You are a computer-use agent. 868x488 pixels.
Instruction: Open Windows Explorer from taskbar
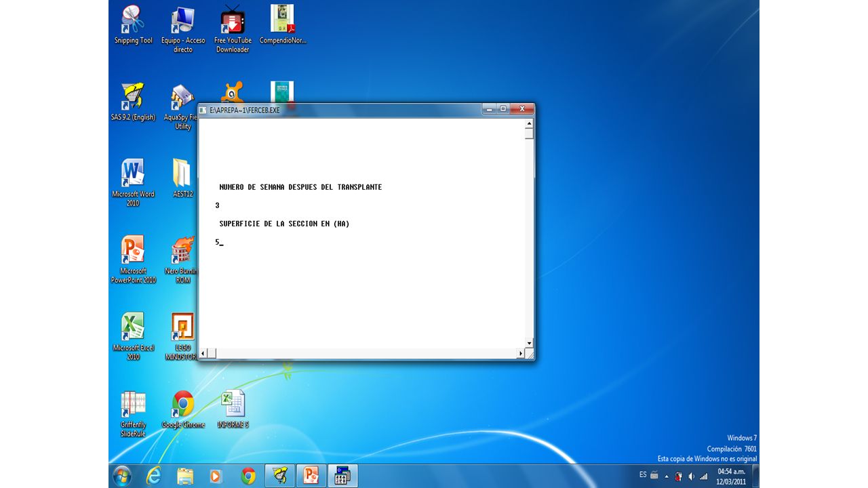point(185,476)
